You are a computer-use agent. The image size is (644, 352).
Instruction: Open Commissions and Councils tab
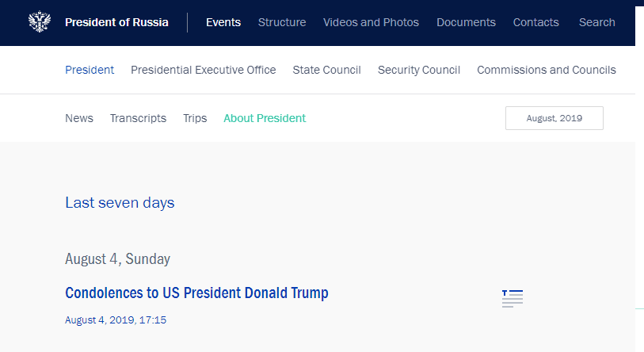[x=547, y=70]
